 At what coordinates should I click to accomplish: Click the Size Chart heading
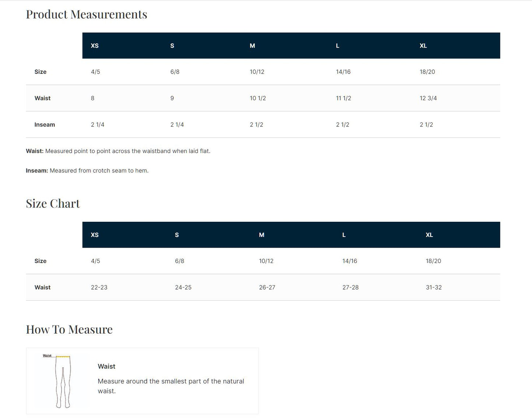point(53,203)
